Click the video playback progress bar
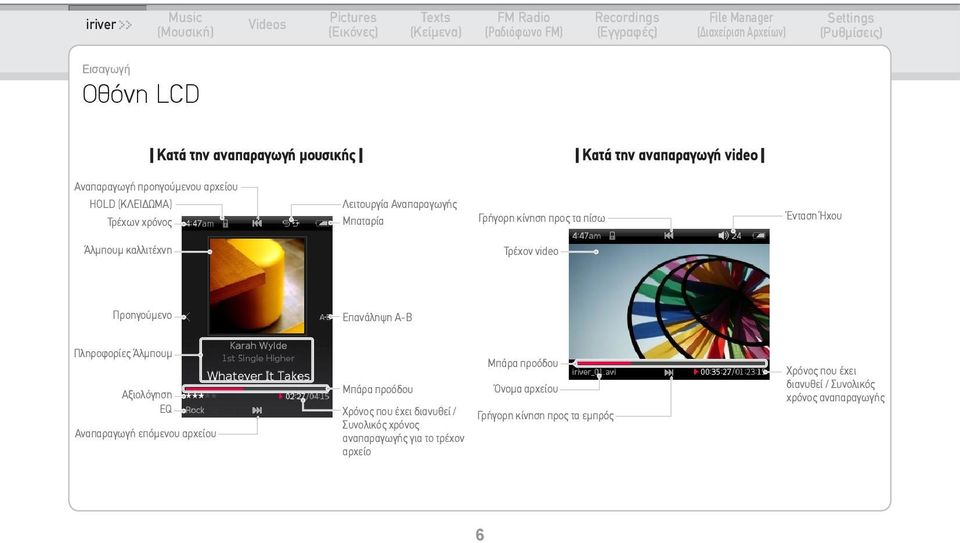Screen dimensions: 960x543 coord(670,363)
